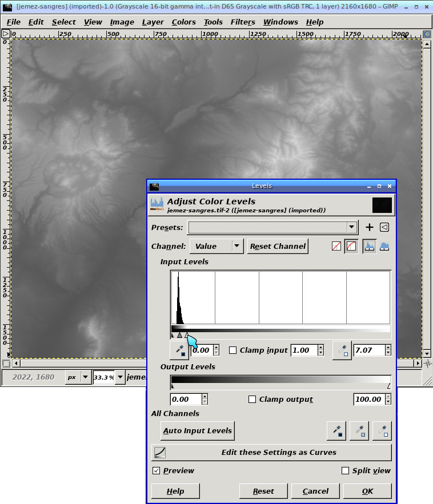Open the Windows menu
433x504 pixels.
[x=280, y=22]
